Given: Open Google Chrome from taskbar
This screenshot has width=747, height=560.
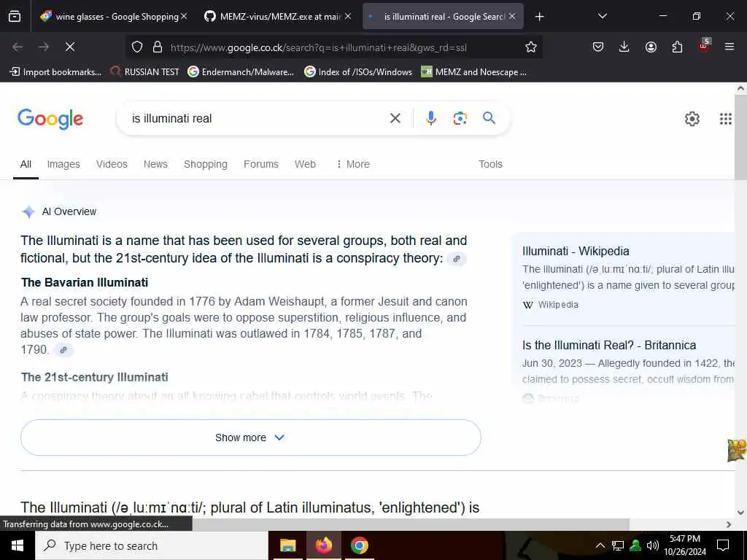Looking at the screenshot, I should (x=359, y=545).
